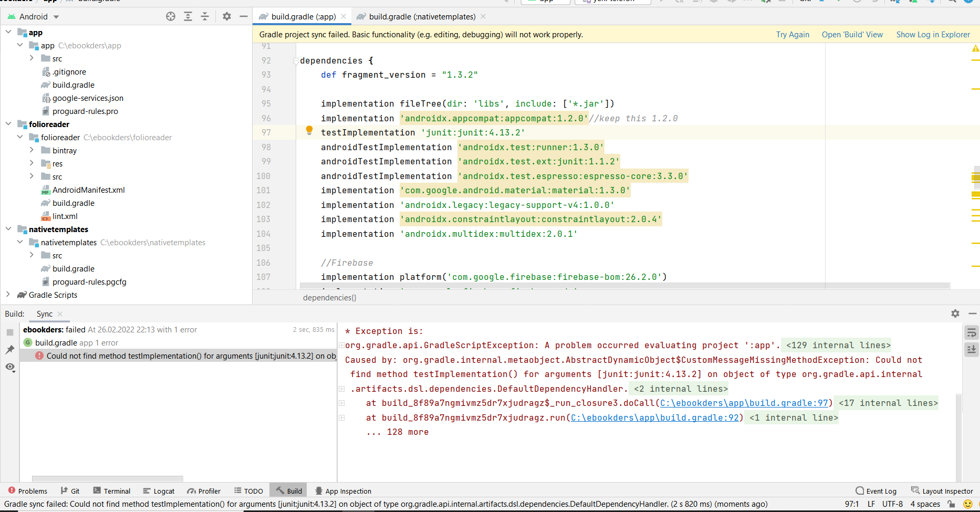Click the Collapse All icon in Project panel
The width and height of the screenshot is (980, 512).
click(205, 16)
